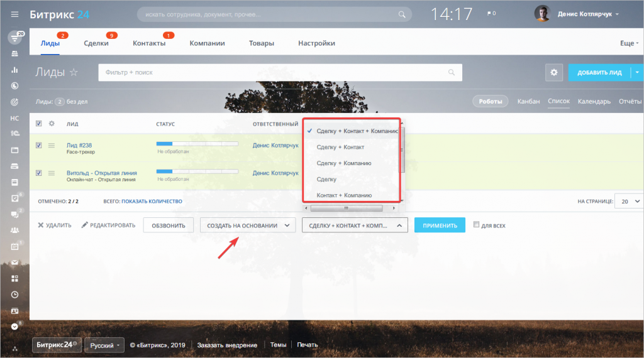Click УДАЛИТЬ action

(x=55, y=225)
